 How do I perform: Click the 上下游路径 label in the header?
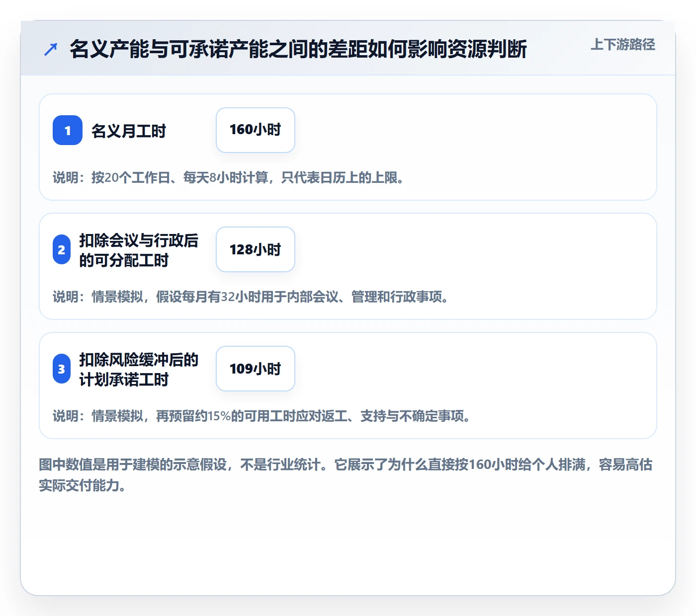[x=623, y=45]
